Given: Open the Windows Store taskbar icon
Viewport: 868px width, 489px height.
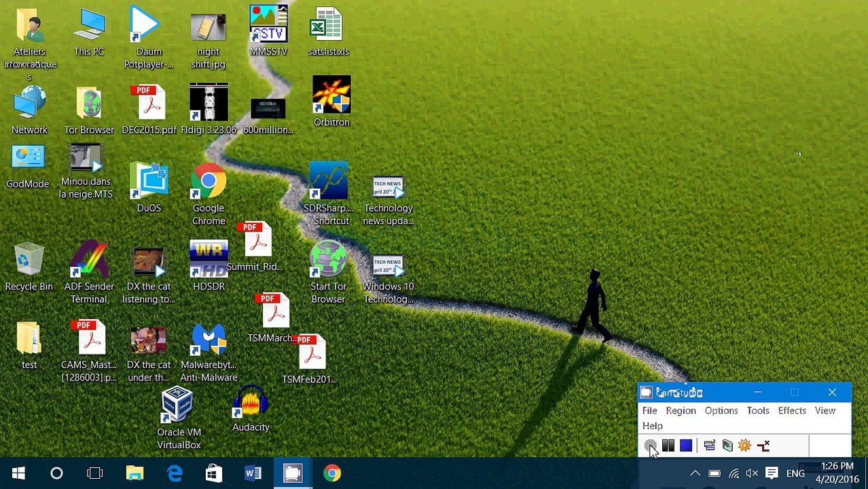Looking at the screenshot, I should click(x=214, y=473).
